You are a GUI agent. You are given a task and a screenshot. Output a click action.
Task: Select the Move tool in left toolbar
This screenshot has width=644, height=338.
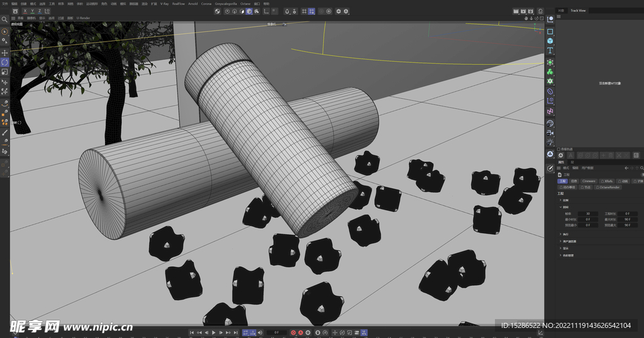pos(4,52)
